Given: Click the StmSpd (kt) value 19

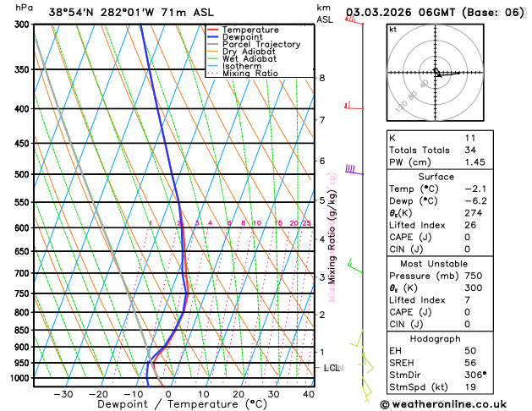Looking at the screenshot, I should (x=470, y=387).
